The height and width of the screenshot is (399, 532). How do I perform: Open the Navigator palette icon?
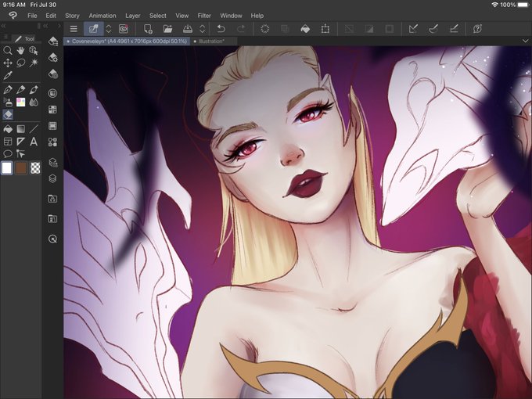(x=52, y=239)
